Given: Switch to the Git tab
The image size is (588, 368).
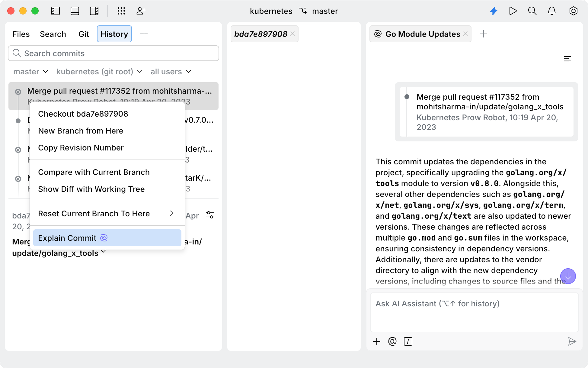Looking at the screenshot, I should 84,34.
